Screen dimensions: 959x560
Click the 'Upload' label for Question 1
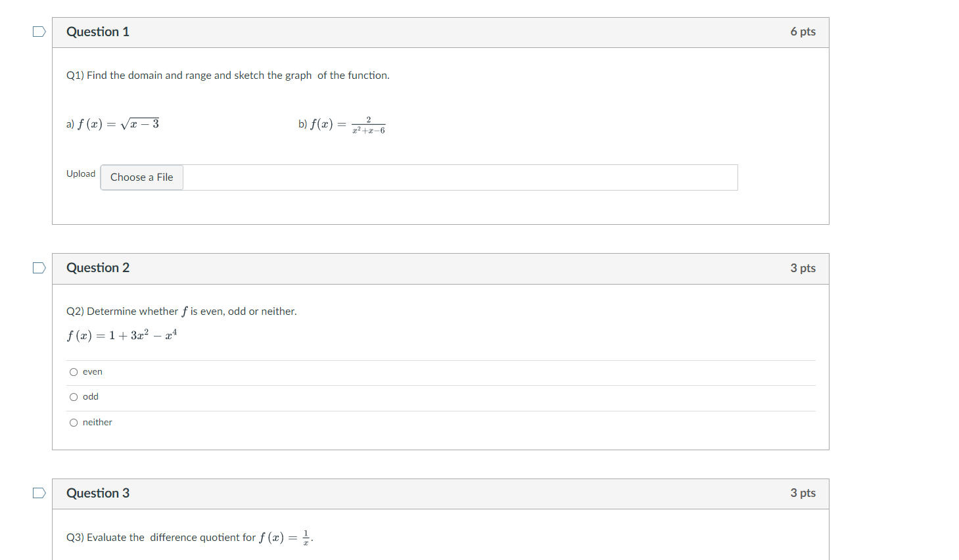tap(80, 174)
